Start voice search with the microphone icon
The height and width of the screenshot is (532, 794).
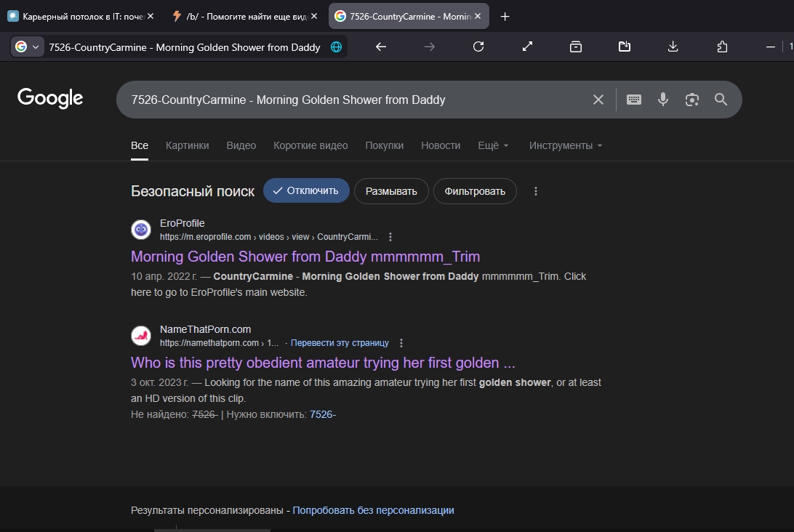pos(663,100)
